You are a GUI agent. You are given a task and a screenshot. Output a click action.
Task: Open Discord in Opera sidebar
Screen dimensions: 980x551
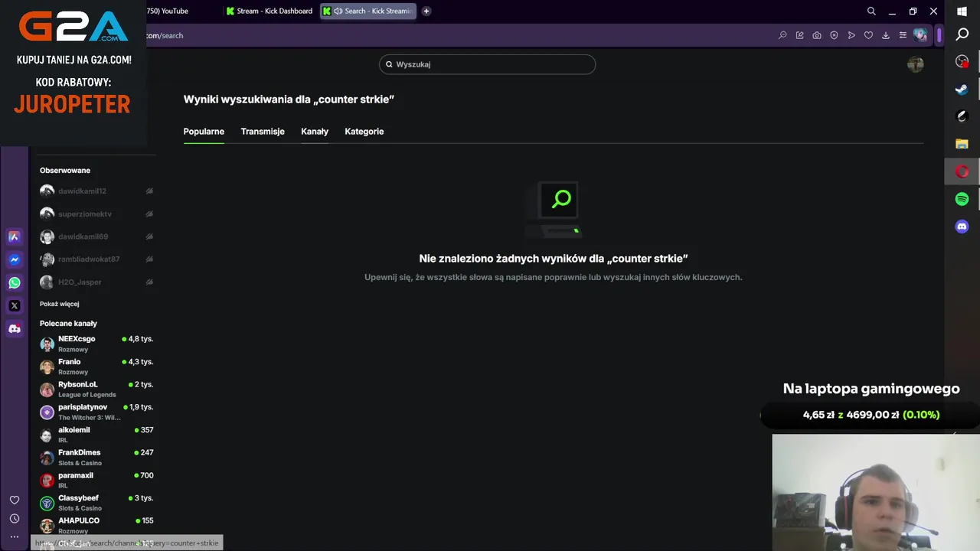coord(14,328)
